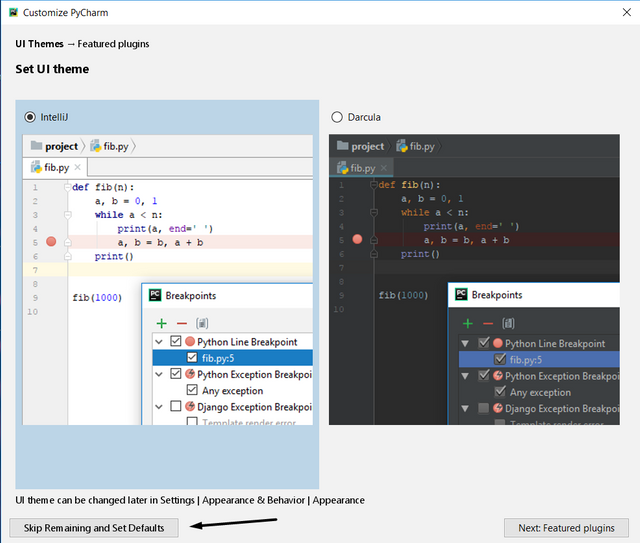Click fib.py breadcrumb icon in Darcula preview
The width and height of the screenshot is (640, 543).
402,146
